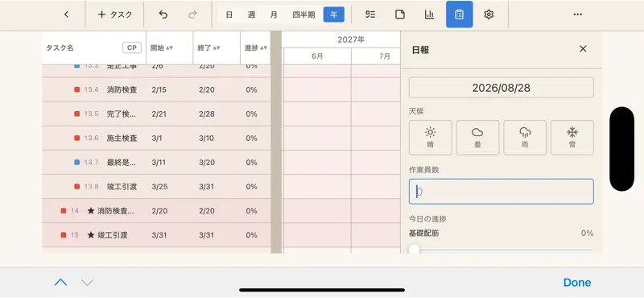The image size is (644, 298).
Task: Select task row 13.5 完了検…
Action: (156, 114)
